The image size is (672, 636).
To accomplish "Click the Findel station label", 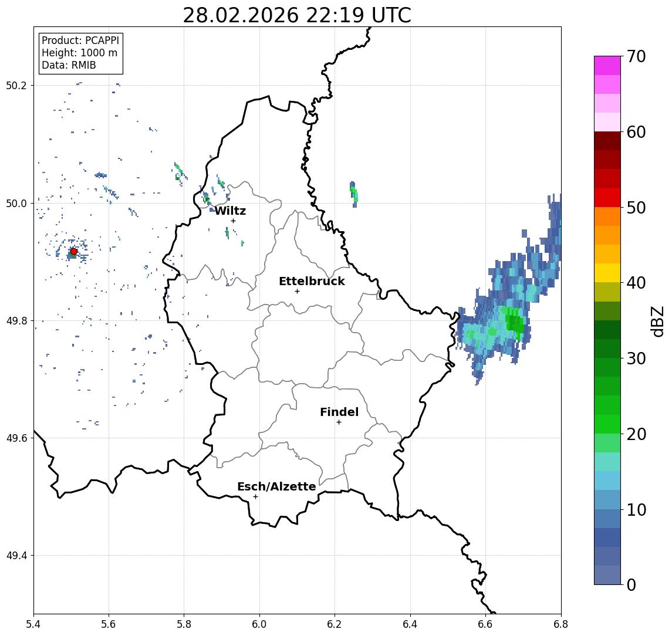I will (339, 412).
